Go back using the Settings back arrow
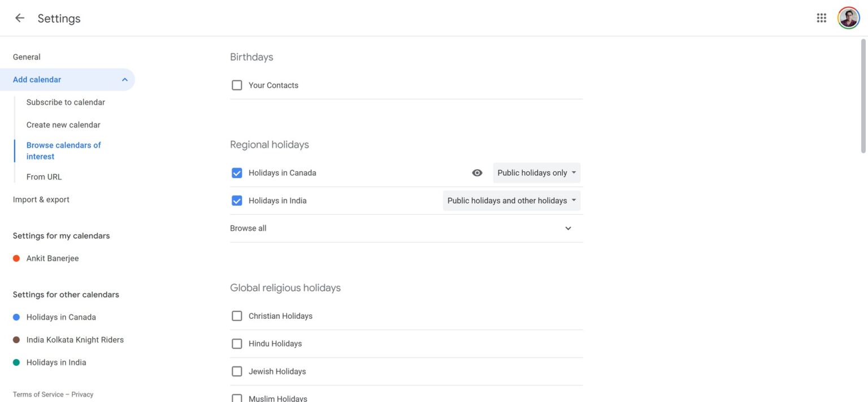This screenshot has height=402, width=868. point(20,18)
